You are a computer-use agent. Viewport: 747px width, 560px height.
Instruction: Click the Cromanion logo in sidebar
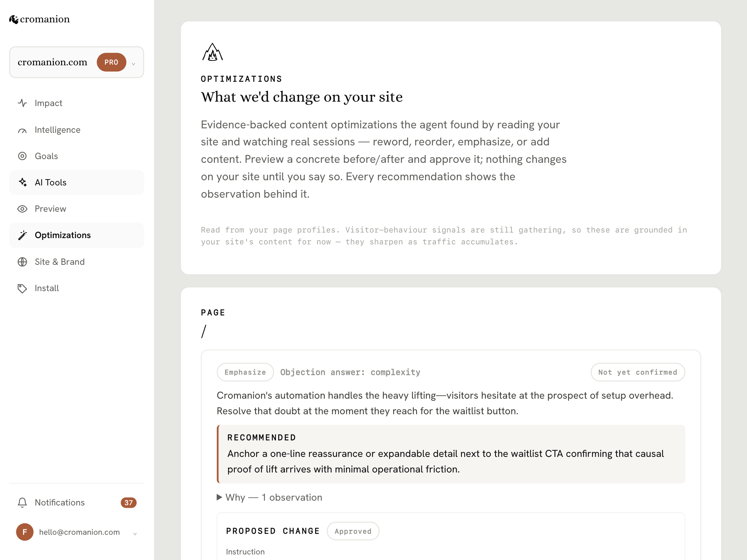pyautogui.click(x=39, y=19)
